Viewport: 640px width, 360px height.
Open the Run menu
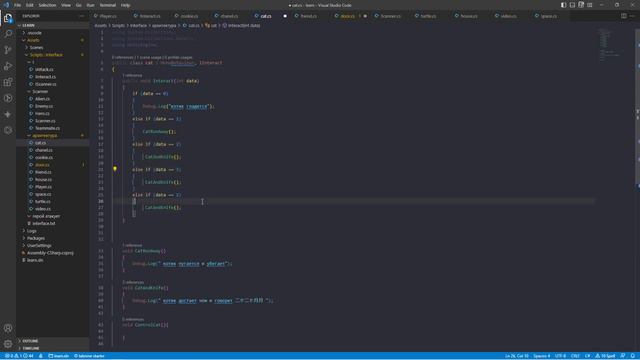pyautogui.click(x=91, y=5)
